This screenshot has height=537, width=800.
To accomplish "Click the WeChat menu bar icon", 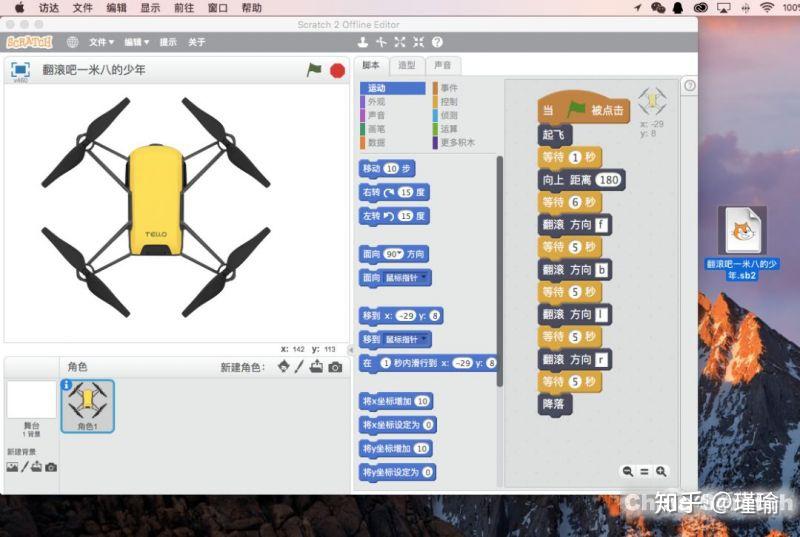I will (658, 8).
